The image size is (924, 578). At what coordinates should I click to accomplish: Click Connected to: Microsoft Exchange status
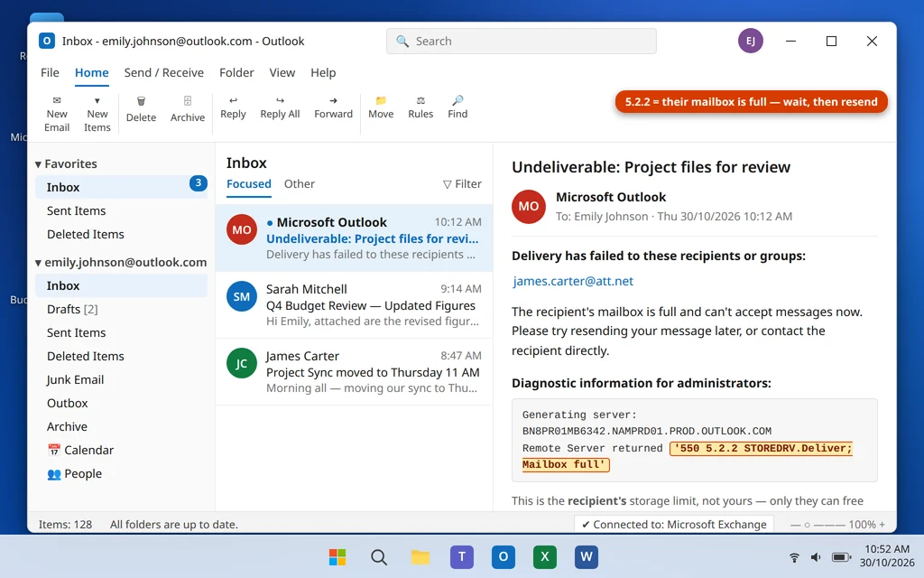pos(673,525)
